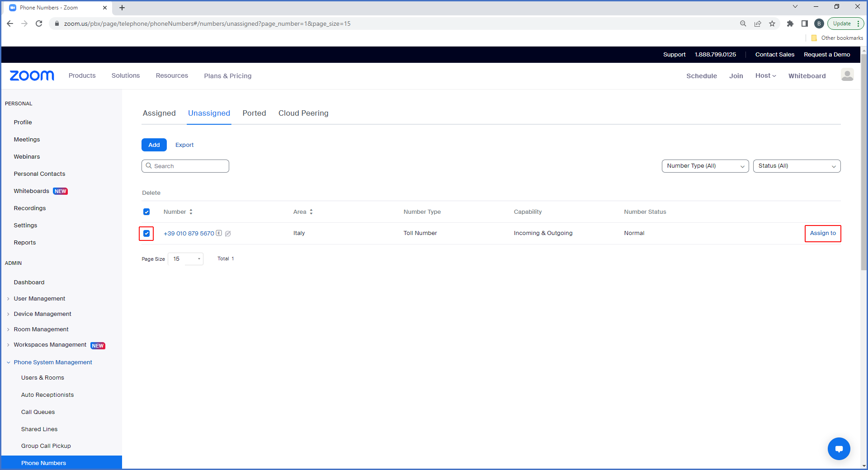Close the Phone Numbers - Zoom tab
Screen dimensions: 868x470
(105, 8)
